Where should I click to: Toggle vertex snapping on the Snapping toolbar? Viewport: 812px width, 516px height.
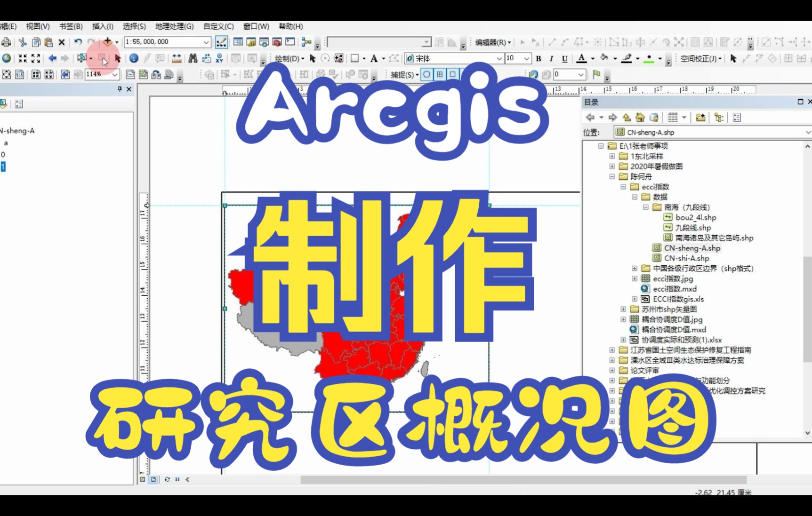point(439,74)
